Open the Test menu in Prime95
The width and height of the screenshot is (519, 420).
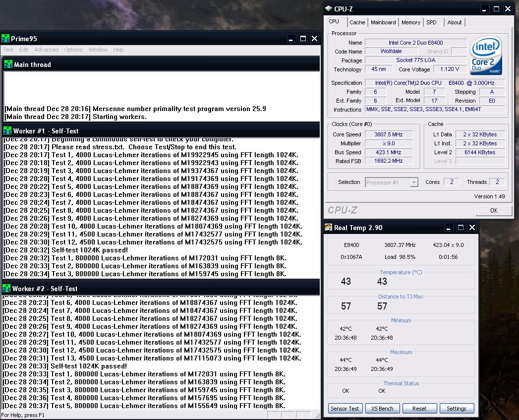click(8, 50)
